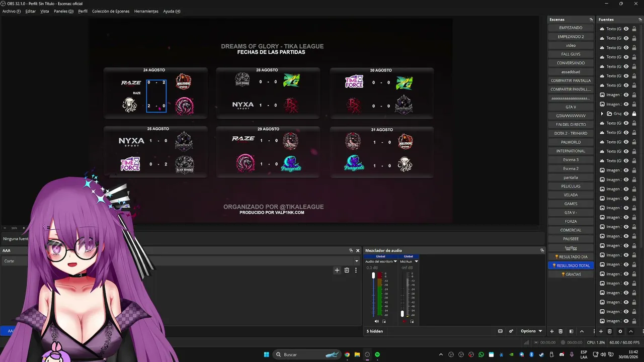
Task: Mute Audio del escritorio speaker
Action: point(376,321)
